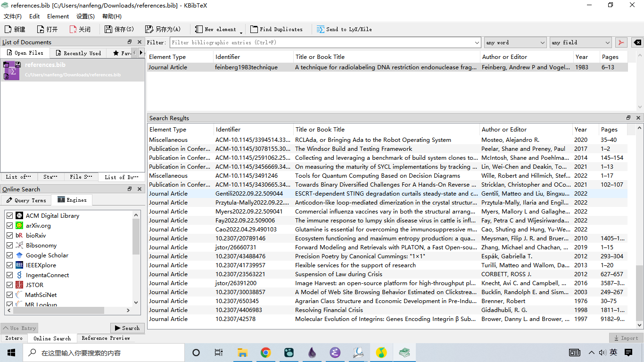Switch to the Query Terms tab
Screen dimensions: 644x362
26,200
